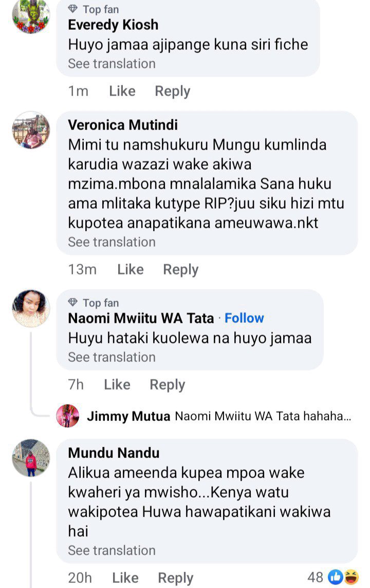
Task: View the 48 reactions count
Action: point(316,577)
